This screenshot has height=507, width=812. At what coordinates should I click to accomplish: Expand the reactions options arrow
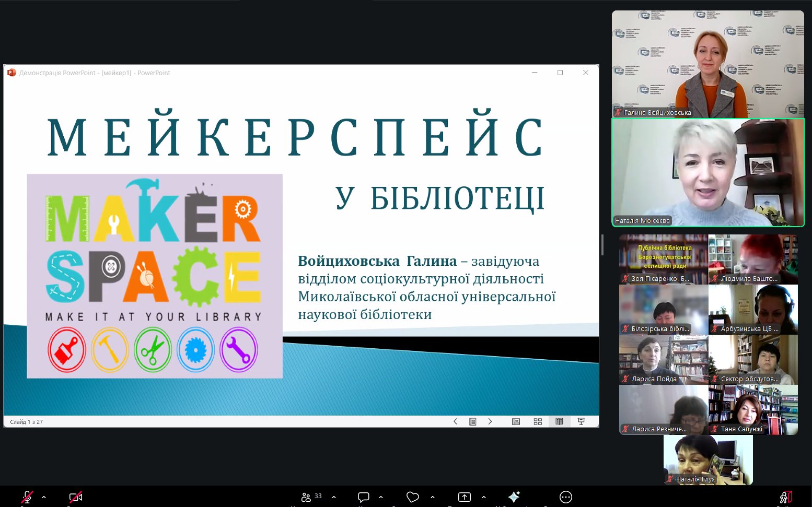coord(433,497)
